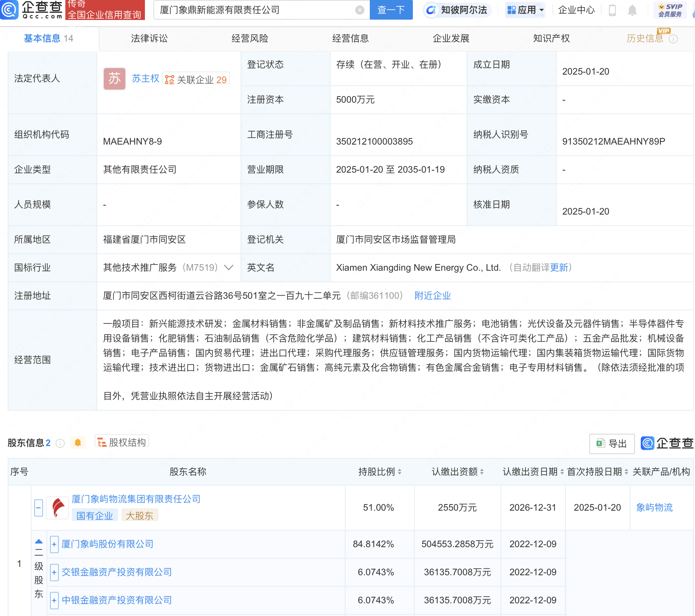Select the 纳税人识别号 value 91350212MAEAHNY89P
The height and width of the screenshot is (616, 695).
[x=614, y=142]
